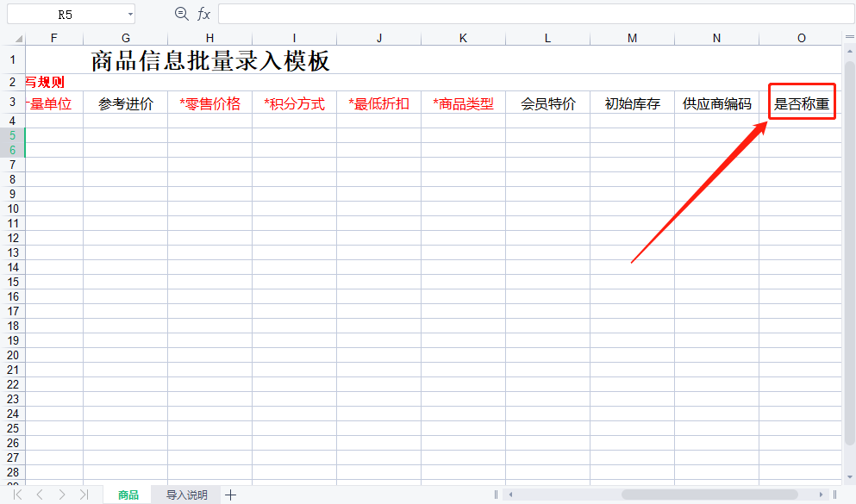This screenshot has height=504, width=856.
Task: Click the fx insert function icon
Action: [x=203, y=14]
